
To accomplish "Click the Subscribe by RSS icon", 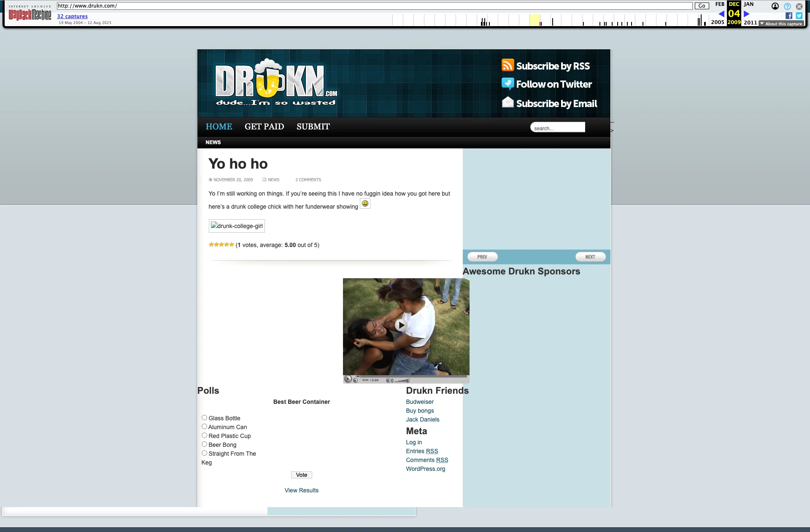I will tap(508, 65).
